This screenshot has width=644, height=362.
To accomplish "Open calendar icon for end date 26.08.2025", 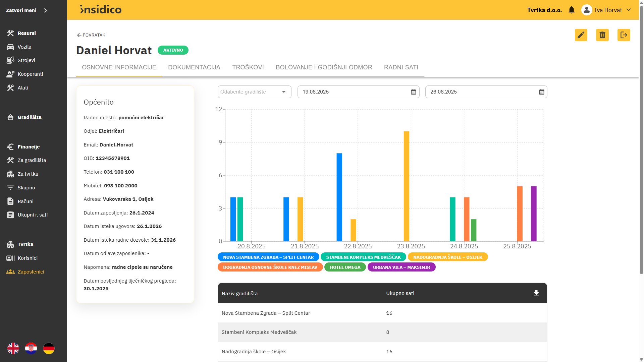I will (541, 92).
